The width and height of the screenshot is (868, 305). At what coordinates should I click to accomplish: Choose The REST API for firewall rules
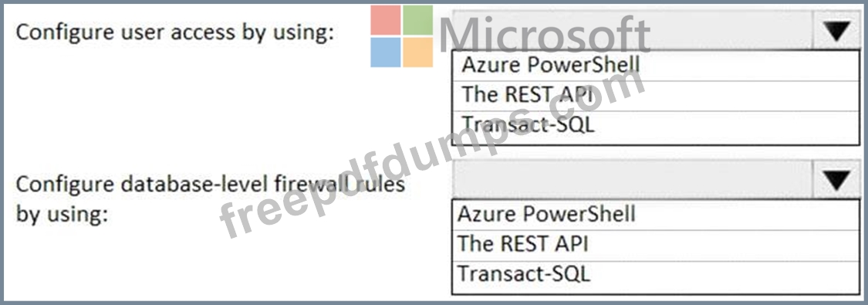[x=656, y=243]
